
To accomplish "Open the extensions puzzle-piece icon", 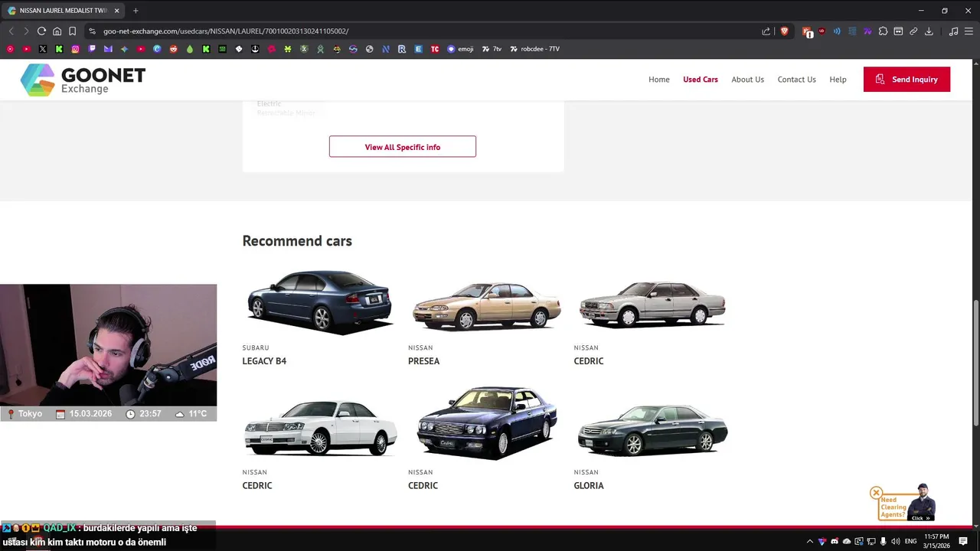I will pos(883,31).
